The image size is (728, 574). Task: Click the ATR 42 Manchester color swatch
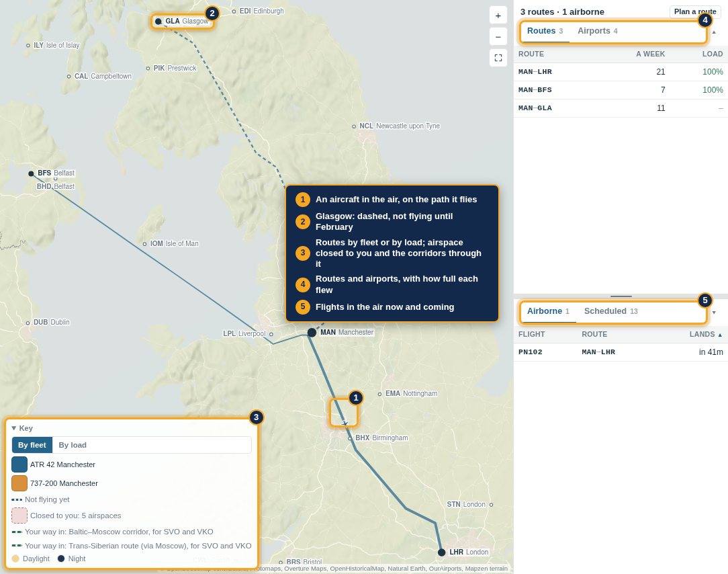[19, 464]
